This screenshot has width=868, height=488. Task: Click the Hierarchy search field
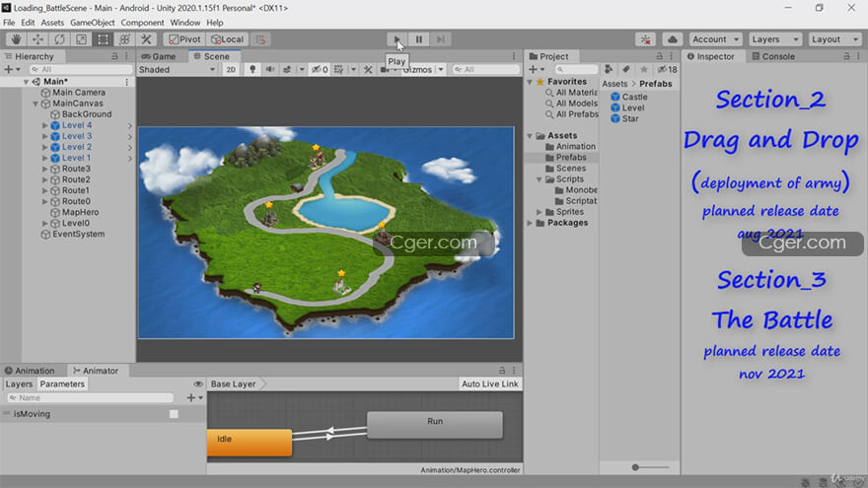[x=81, y=70]
